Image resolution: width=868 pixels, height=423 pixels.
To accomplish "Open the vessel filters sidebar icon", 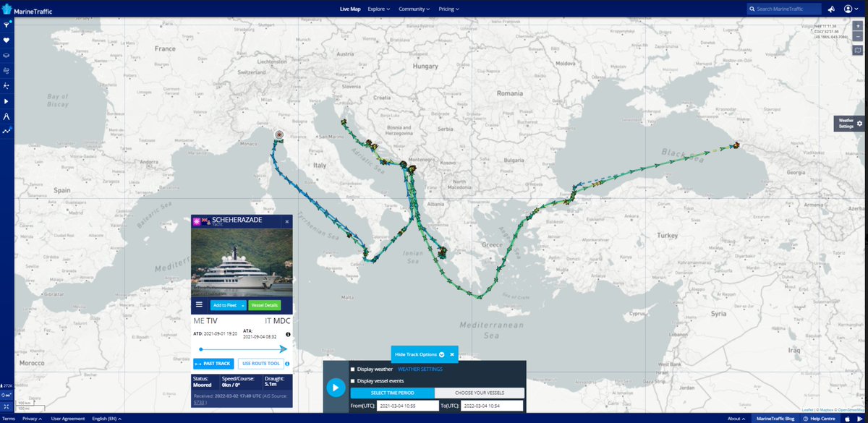I will pos(7,25).
